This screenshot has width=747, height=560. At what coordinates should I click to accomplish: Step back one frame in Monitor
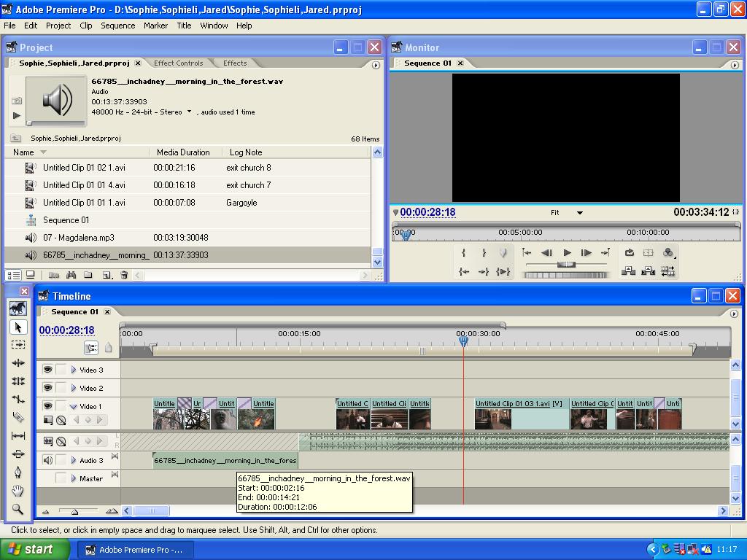[547, 253]
